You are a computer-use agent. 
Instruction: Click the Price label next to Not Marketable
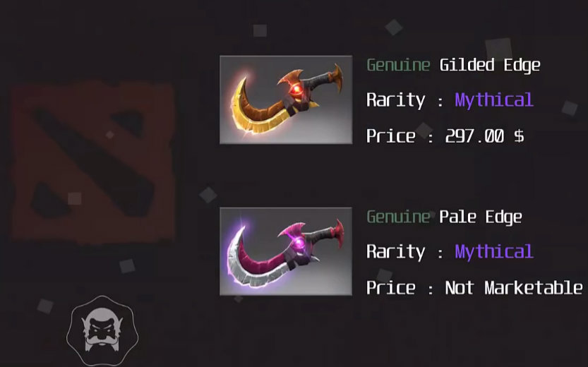[391, 287]
